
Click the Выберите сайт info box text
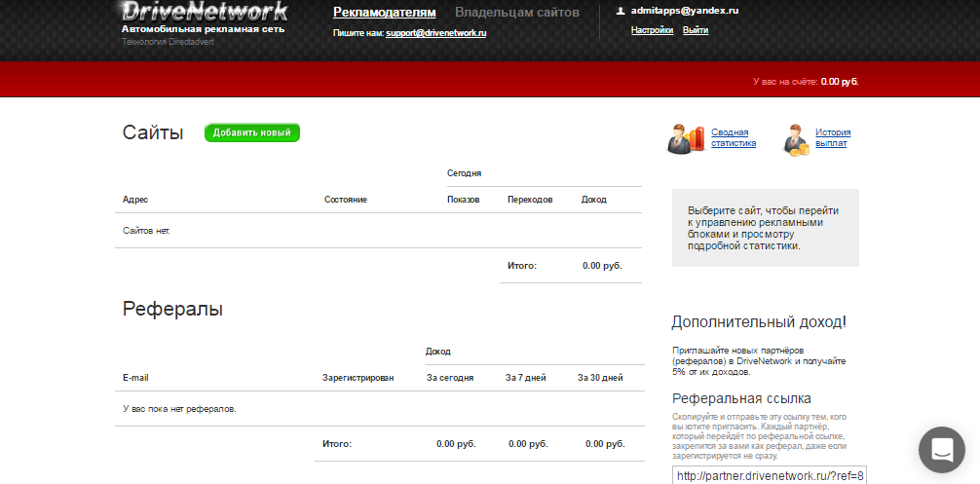tap(763, 229)
